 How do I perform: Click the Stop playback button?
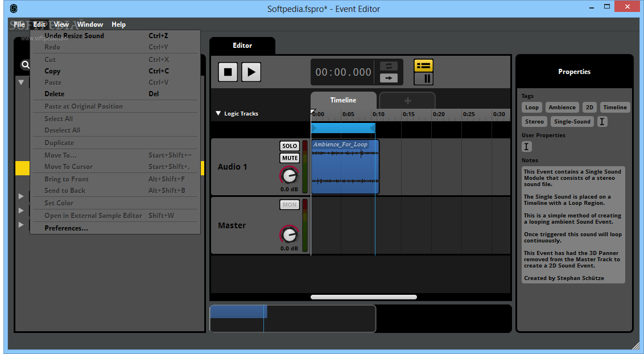tap(228, 72)
